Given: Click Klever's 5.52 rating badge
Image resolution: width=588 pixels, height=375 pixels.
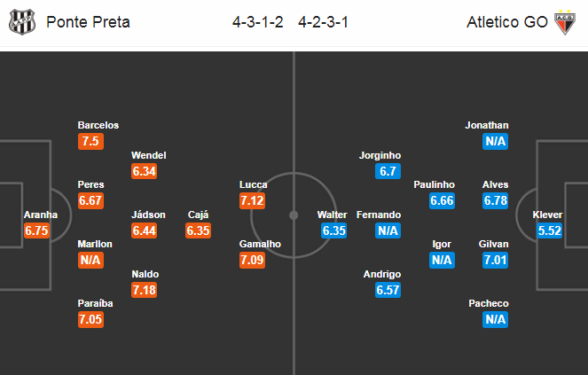Looking at the screenshot, I should 549,230.
